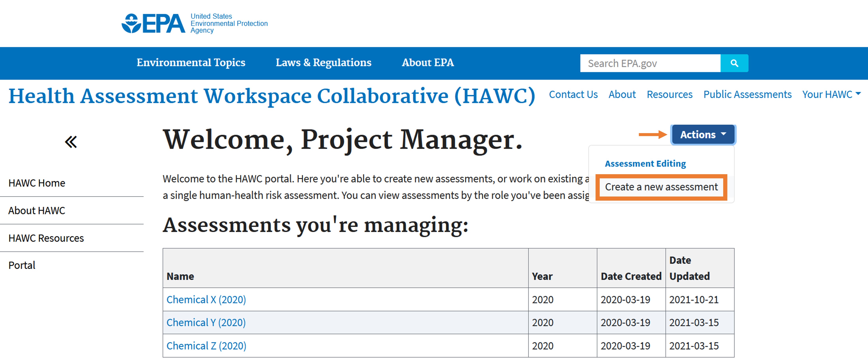Select Create a new assessment
868x363 pixels.
(x=661, y=187)
